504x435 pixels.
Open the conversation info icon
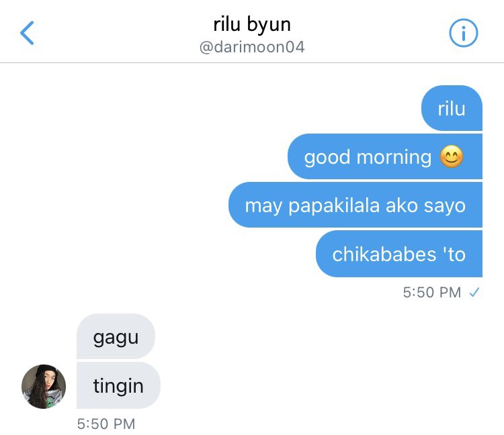pos(463,33)
